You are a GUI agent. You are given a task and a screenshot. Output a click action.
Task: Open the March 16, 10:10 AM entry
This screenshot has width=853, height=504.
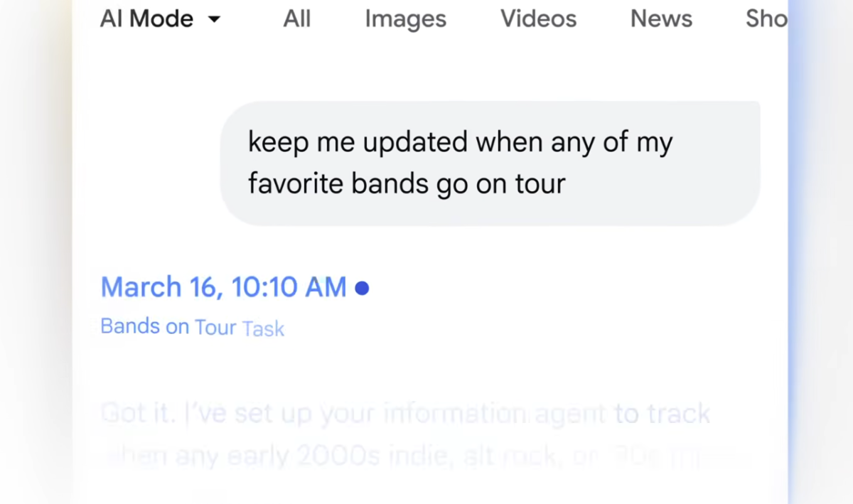coord(223,287)
